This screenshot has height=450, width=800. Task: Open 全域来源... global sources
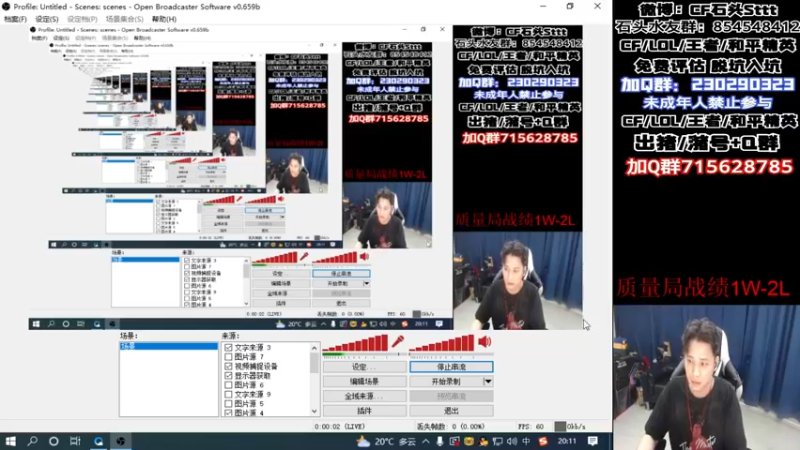click(364, 396)
